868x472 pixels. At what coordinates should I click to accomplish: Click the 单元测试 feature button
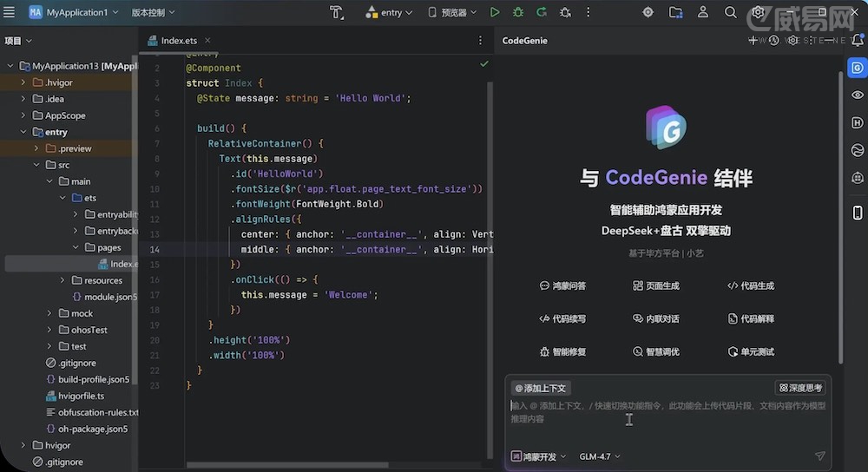click(751, 352)
